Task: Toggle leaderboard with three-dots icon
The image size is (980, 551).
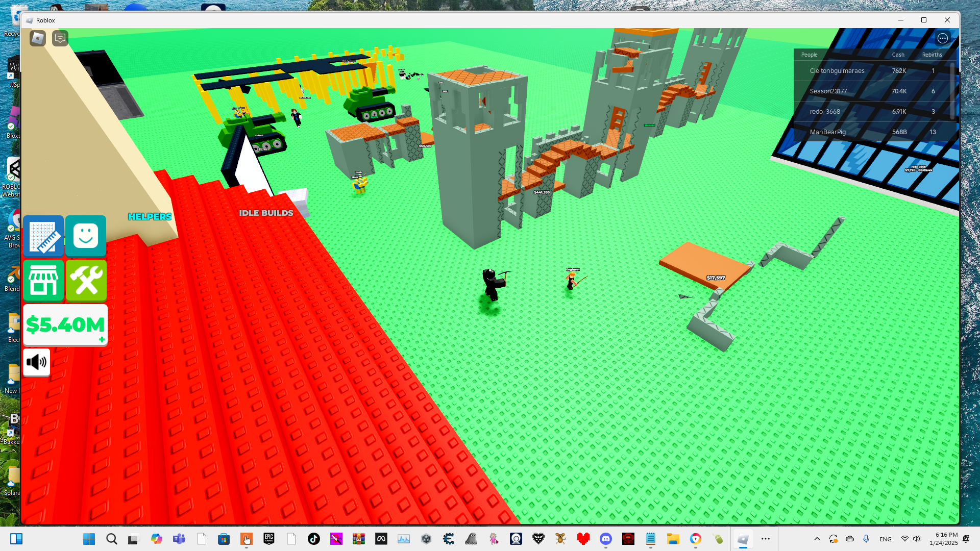Action: pyautogui.click(x=942, y=38)
